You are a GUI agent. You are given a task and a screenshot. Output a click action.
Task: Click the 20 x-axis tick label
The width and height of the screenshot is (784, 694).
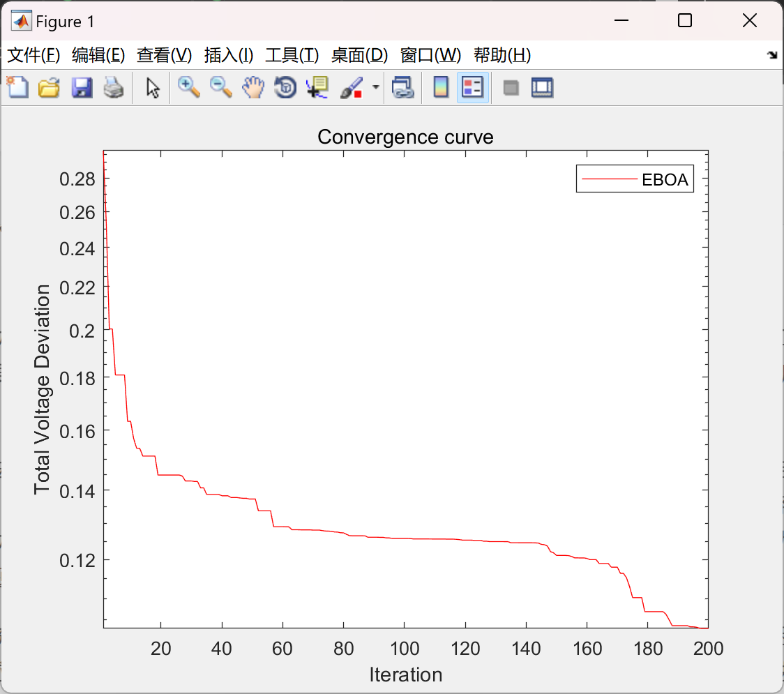(x=160, y=649)
